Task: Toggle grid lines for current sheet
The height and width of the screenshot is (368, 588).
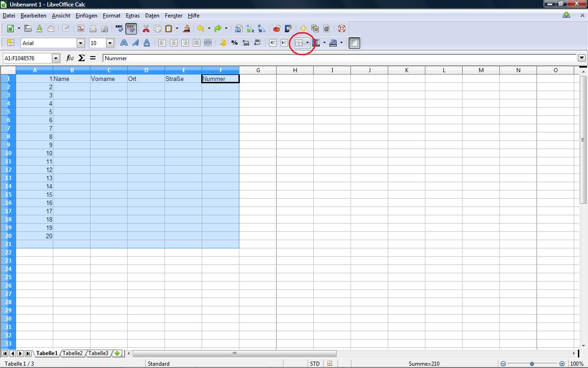Action: point(354,43)
